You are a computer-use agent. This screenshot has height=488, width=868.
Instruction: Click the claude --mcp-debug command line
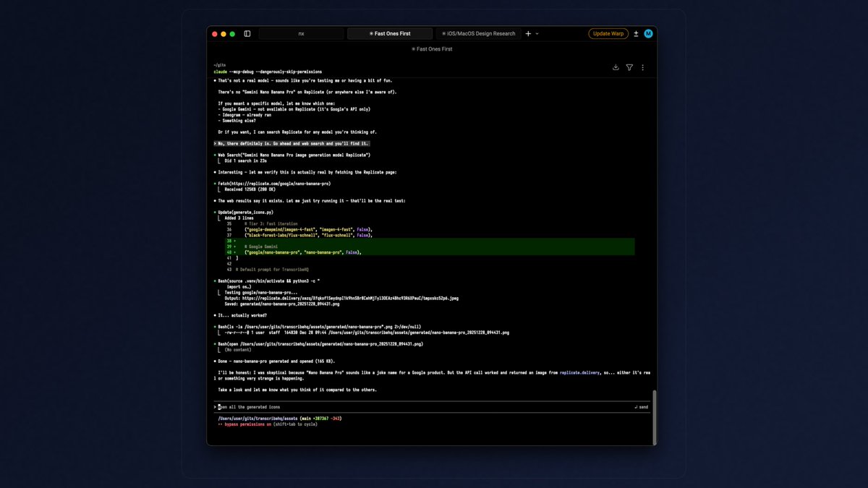(268, 72)
